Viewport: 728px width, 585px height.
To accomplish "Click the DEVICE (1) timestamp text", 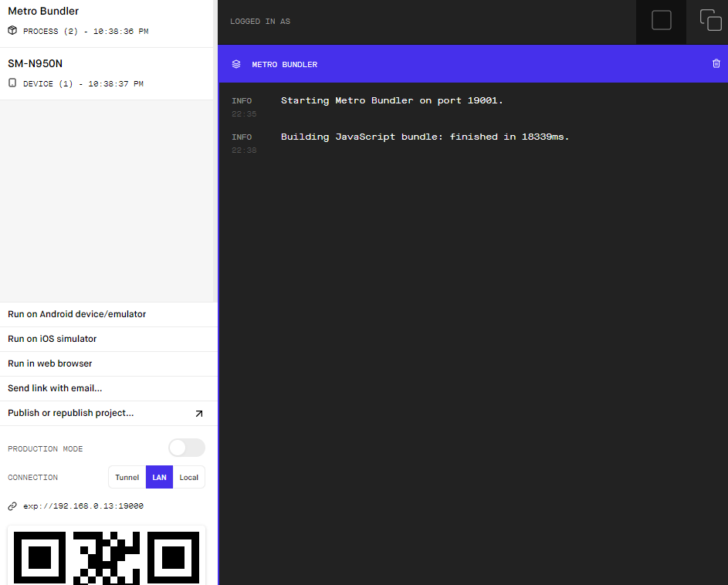I will coord(83,84).
